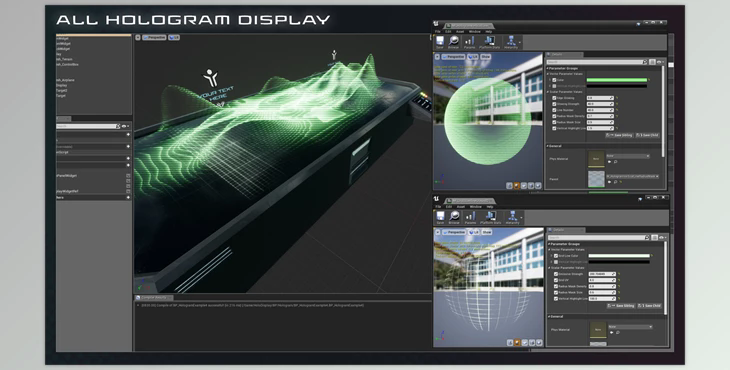The image size is (730, 370).
Task: Click Lit button in lower preview viewport
Action: 474,232
